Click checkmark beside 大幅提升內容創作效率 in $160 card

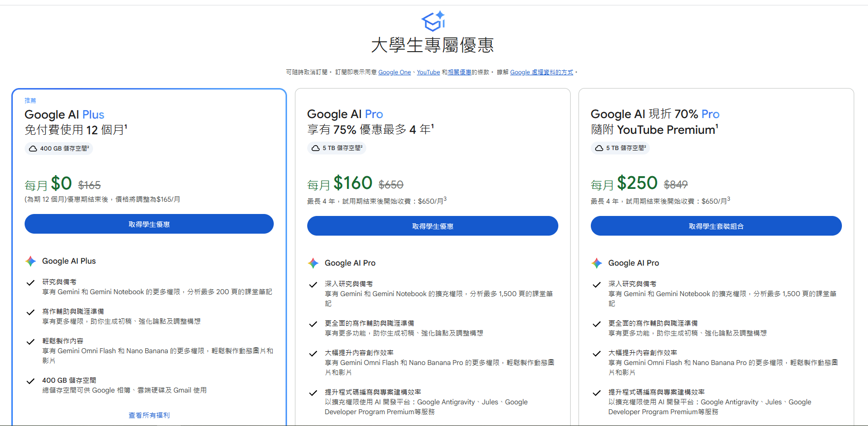click(313, 354)
